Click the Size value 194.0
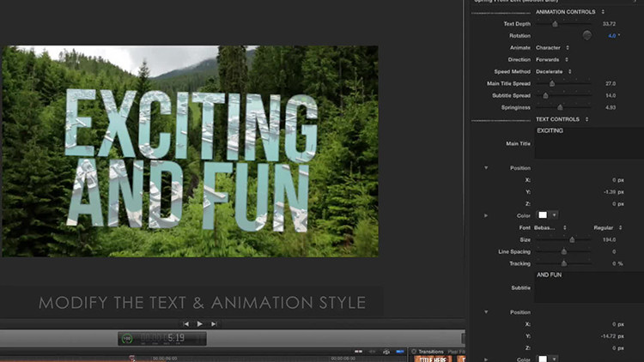Viewport: 644px width, 362px height. (609, 239)
